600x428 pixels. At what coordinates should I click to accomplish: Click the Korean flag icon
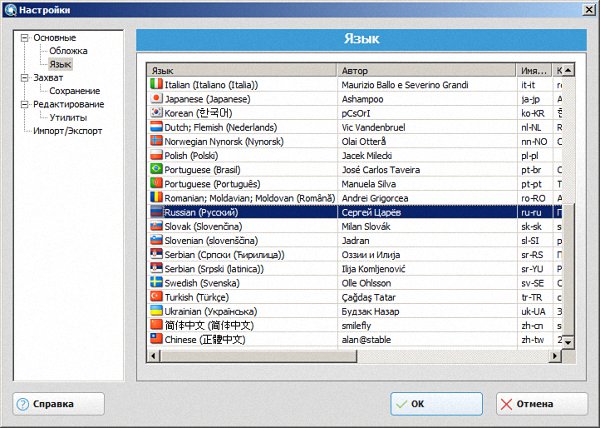click(x=155, y=113)
